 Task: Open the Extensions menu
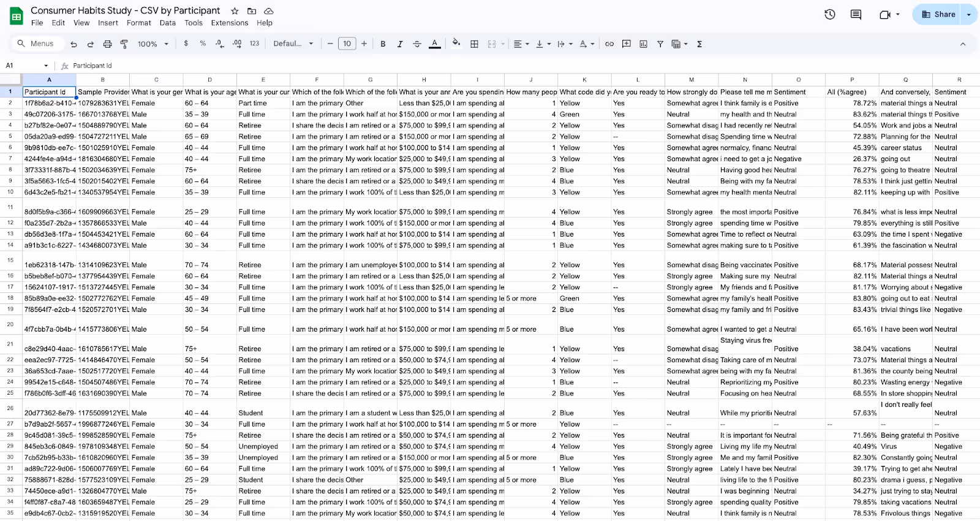[x=230, y=23]
